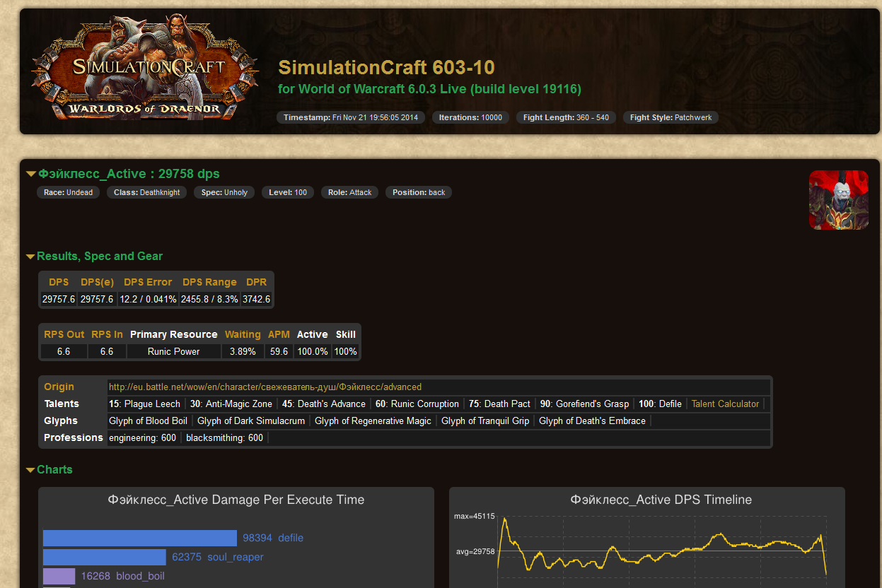Click the 60: Runic Corruption talent
Viewport: 882px width, 588px height.
coord(417,404)
